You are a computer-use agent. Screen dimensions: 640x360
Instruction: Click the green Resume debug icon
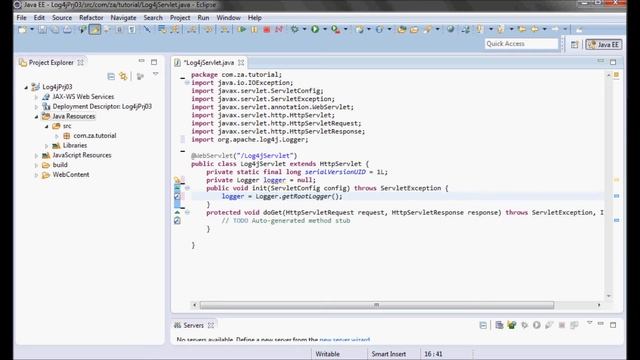(242, 29)
